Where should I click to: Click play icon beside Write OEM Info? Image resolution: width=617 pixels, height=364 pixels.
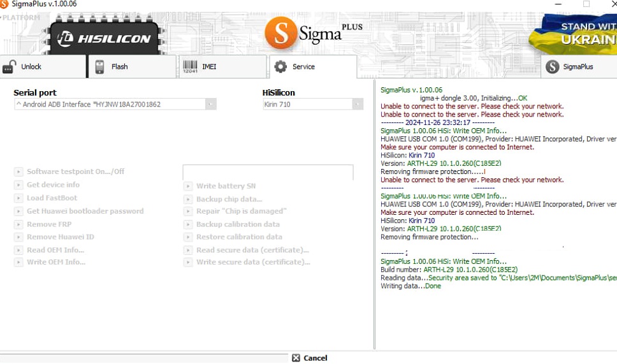point(18,262)
